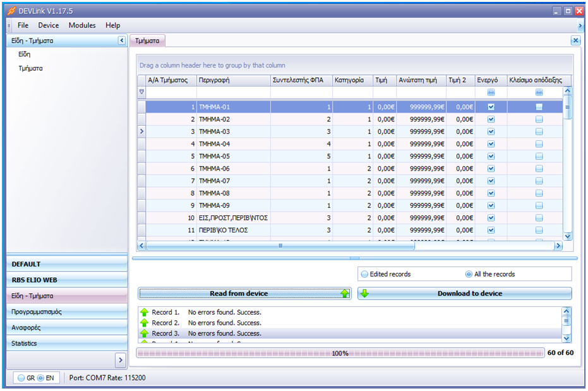The width and height of the screenshot is (588, 391).
Task: Click the DEVLink app logo in title bar
Action: [10, 11]
